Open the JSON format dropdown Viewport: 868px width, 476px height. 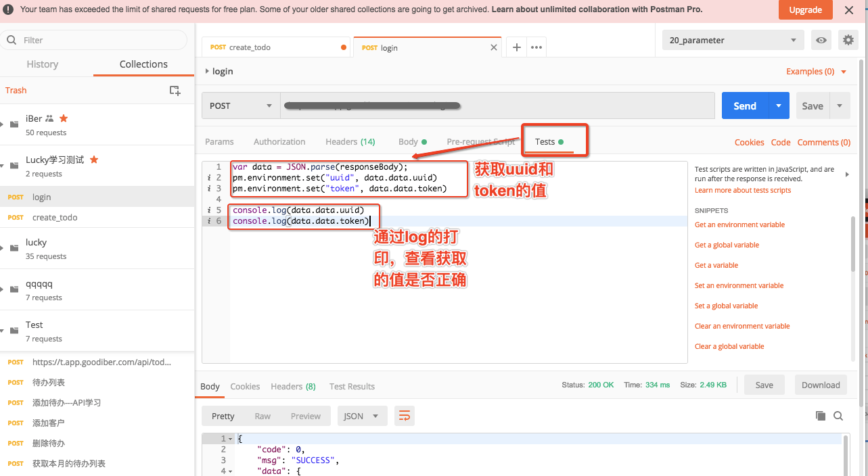(x=363, y=416)
